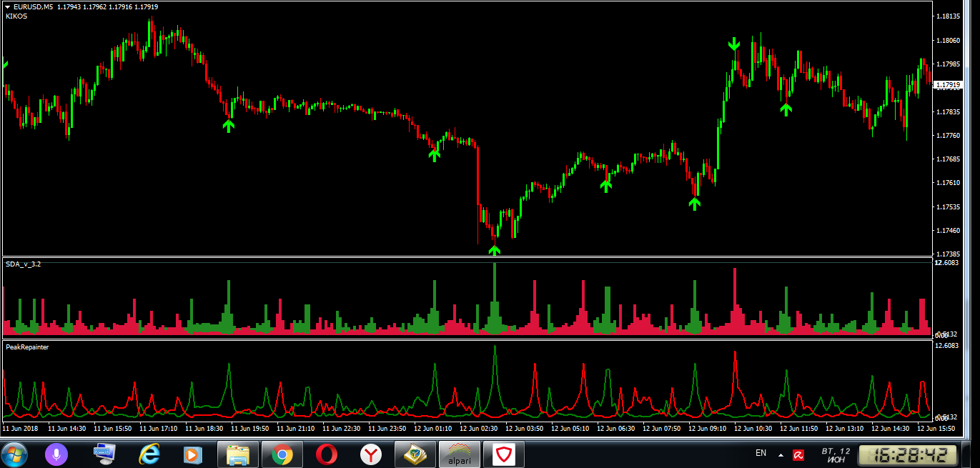Click the PeakRepainter indicator title

click(x=27, y=347)
